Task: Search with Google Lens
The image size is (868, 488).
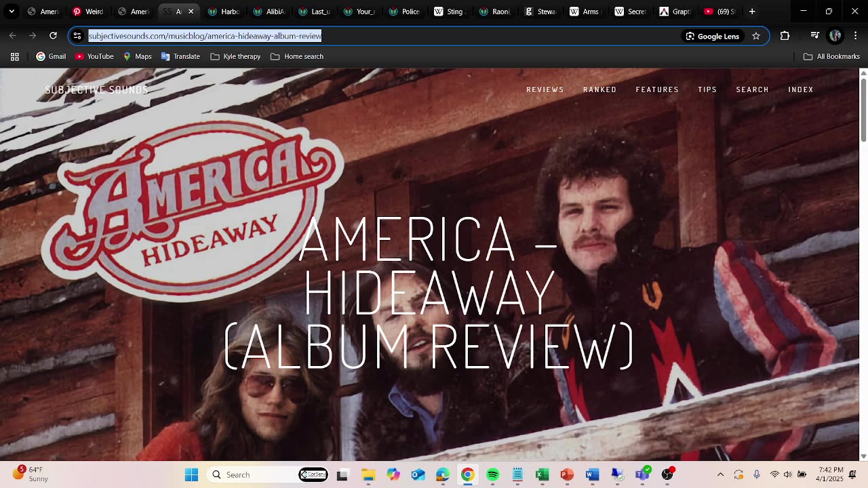Action: click(712, 36)
